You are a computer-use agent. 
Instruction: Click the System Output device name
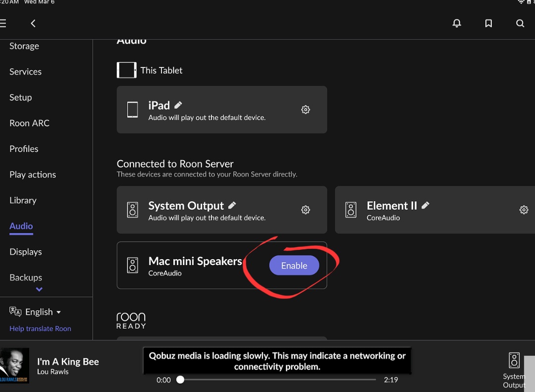tap(186, 206)
